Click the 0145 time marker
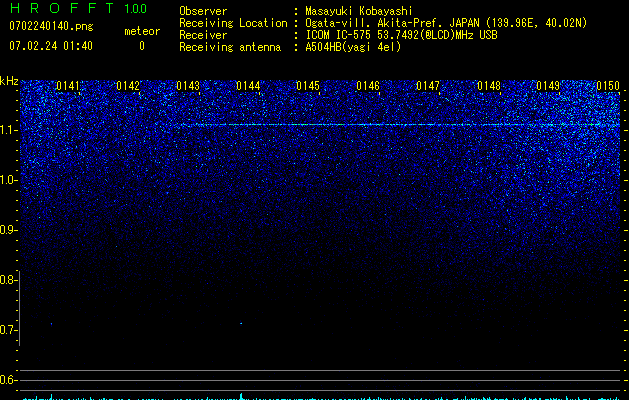The image size is (629, 400). point(308,86)
